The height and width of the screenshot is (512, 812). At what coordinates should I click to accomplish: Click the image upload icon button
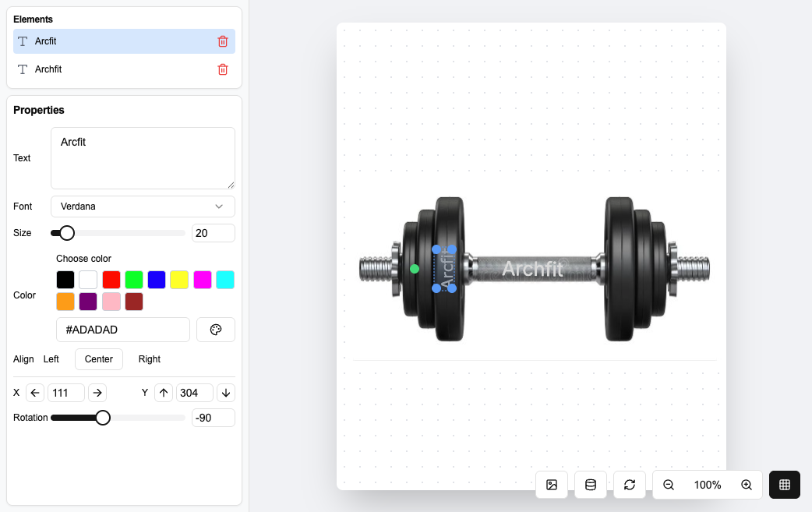(x=552, y=485)
